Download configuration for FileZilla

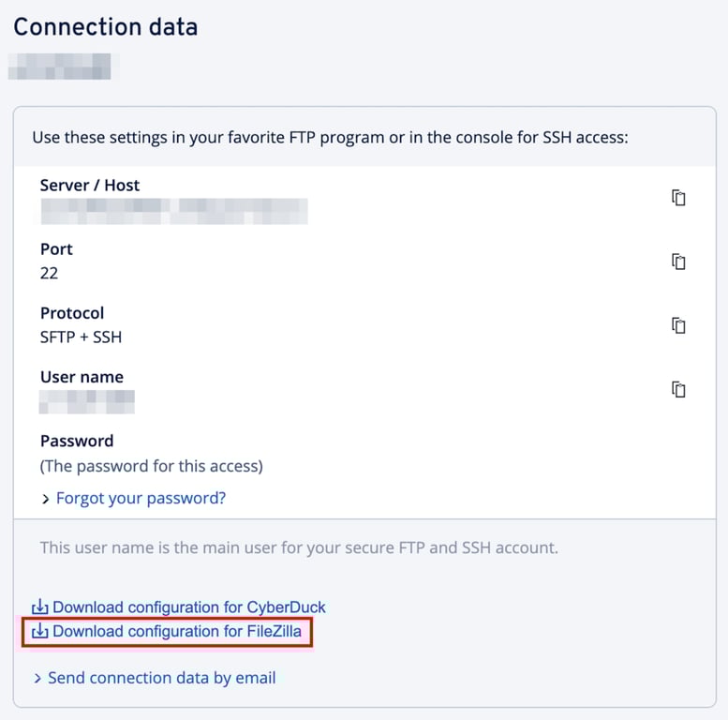177,632
